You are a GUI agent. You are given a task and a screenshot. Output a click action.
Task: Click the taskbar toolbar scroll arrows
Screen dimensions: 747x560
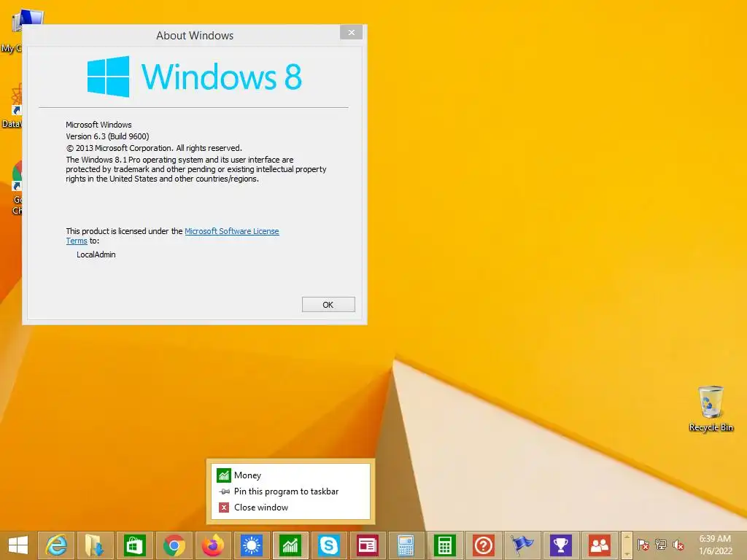(627, 545)
